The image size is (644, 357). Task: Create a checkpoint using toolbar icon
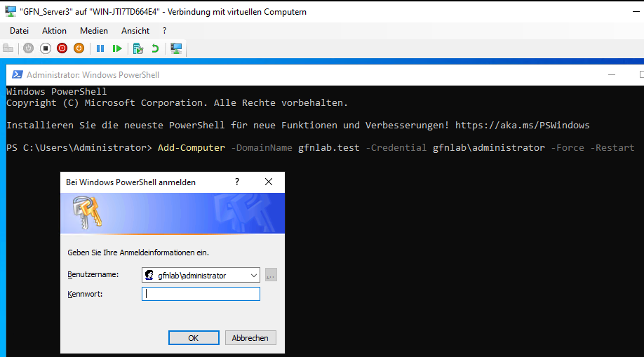click(x=138, y=48)
